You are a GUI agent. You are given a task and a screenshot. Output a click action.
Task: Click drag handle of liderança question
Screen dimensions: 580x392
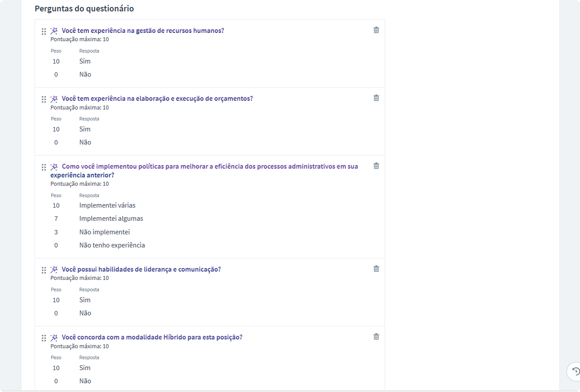44,270
